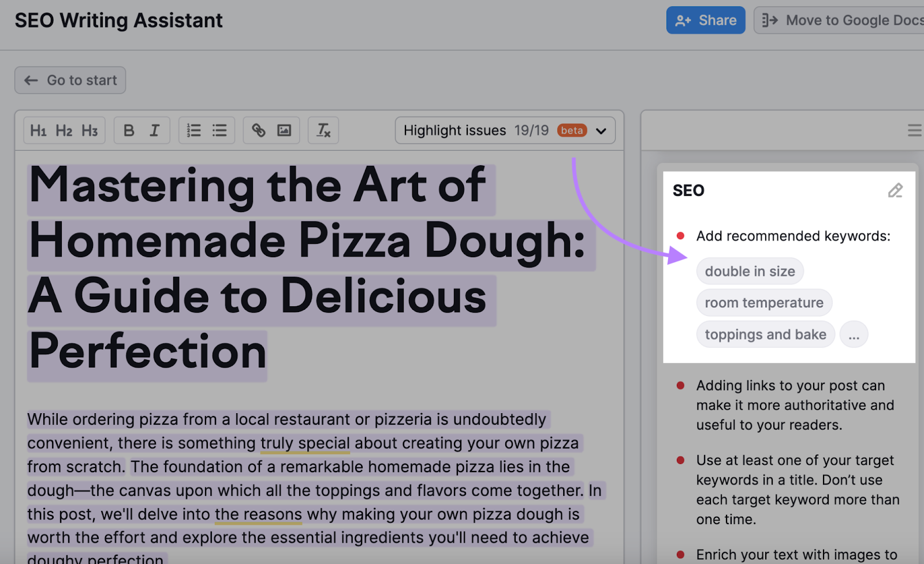Image resolution: width=924 pixels, height=564 pixels.
Task: Apply Heading 2 formatting
Action: (x=64, y=130)
